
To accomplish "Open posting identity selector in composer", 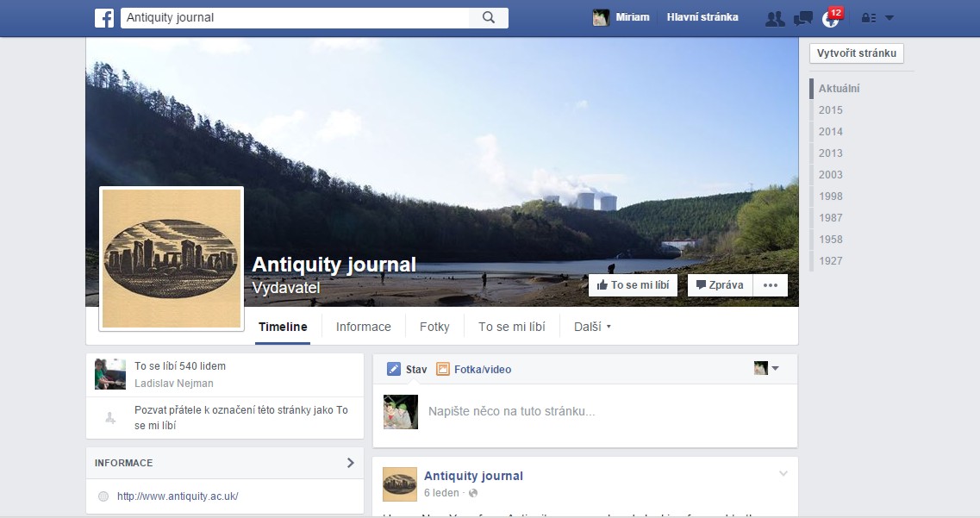I will (766, 369).
